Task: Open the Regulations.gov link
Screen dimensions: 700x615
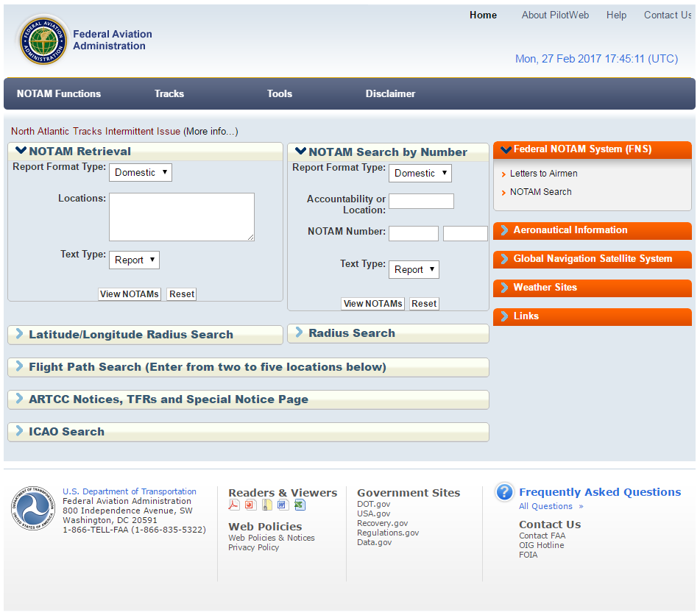Action: (388, 533)
